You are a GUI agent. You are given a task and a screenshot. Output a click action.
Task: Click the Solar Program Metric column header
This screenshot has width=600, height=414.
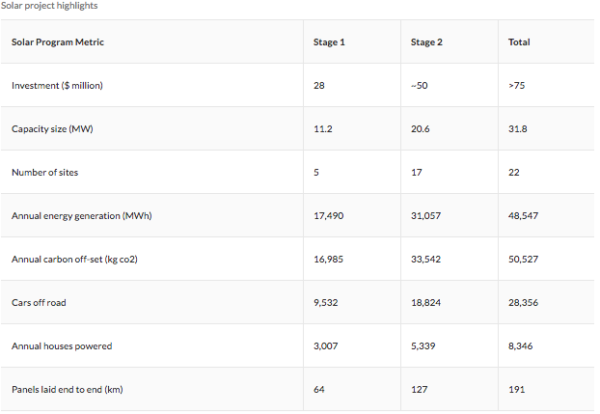(x=58, y=42)
